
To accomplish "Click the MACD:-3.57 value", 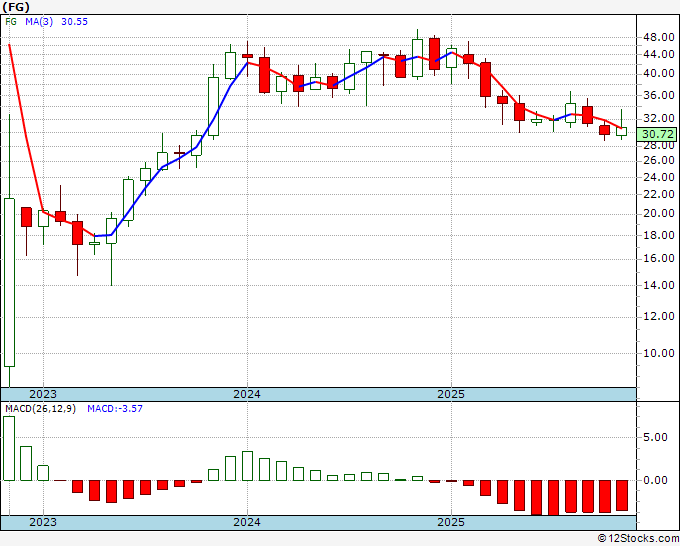I will point(115,409).
